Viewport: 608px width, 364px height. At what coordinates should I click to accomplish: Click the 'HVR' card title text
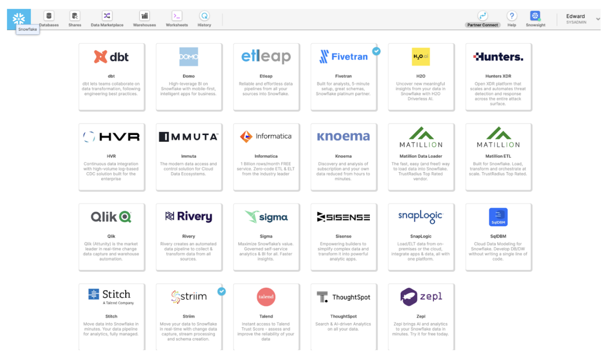click(111, 156)
